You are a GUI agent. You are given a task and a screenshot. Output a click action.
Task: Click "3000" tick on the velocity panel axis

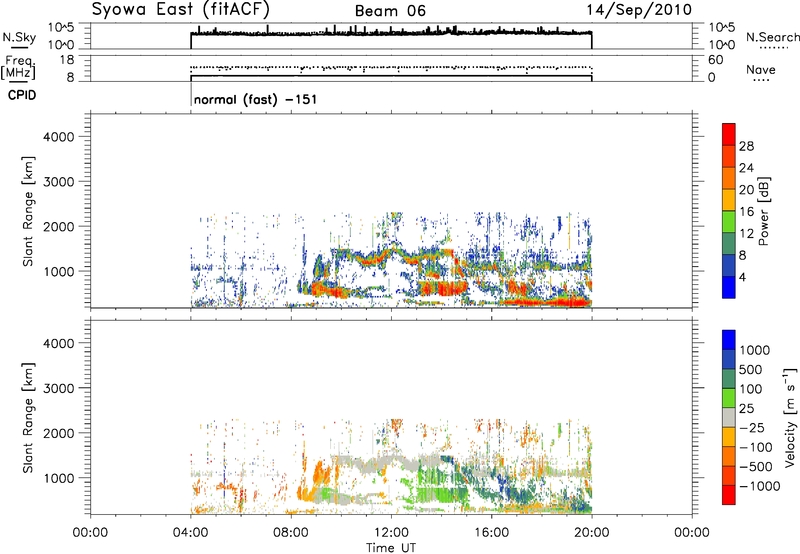click(x=59, y=388)
